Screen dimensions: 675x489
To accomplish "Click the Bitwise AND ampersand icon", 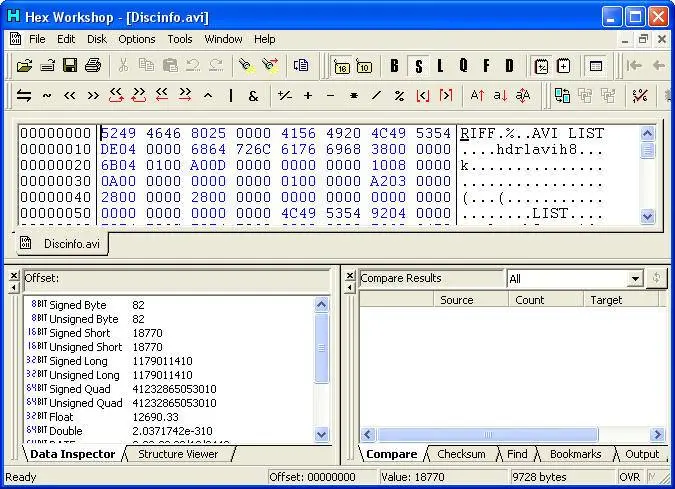I will click(254, 96).
